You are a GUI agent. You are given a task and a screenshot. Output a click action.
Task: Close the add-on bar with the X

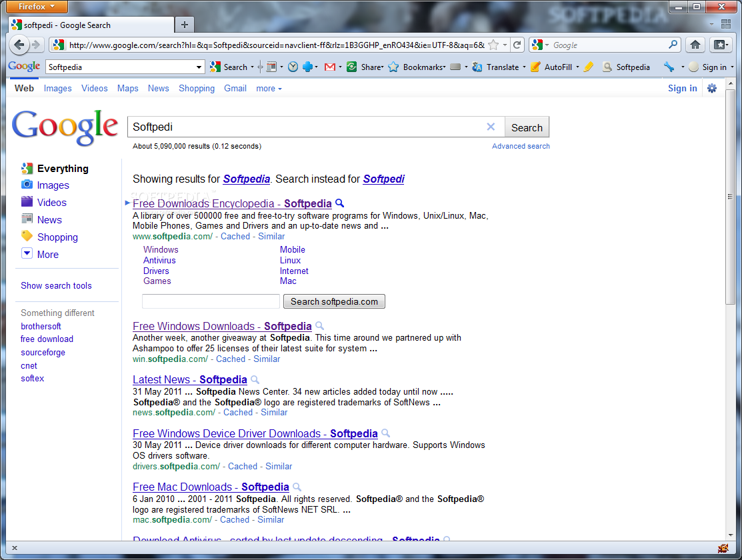15,548
